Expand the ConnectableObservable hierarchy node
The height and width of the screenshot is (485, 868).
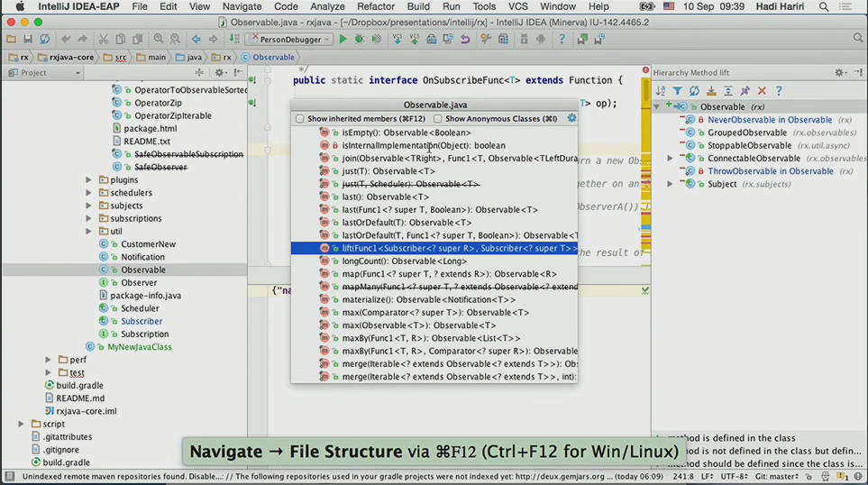[670, 159]
